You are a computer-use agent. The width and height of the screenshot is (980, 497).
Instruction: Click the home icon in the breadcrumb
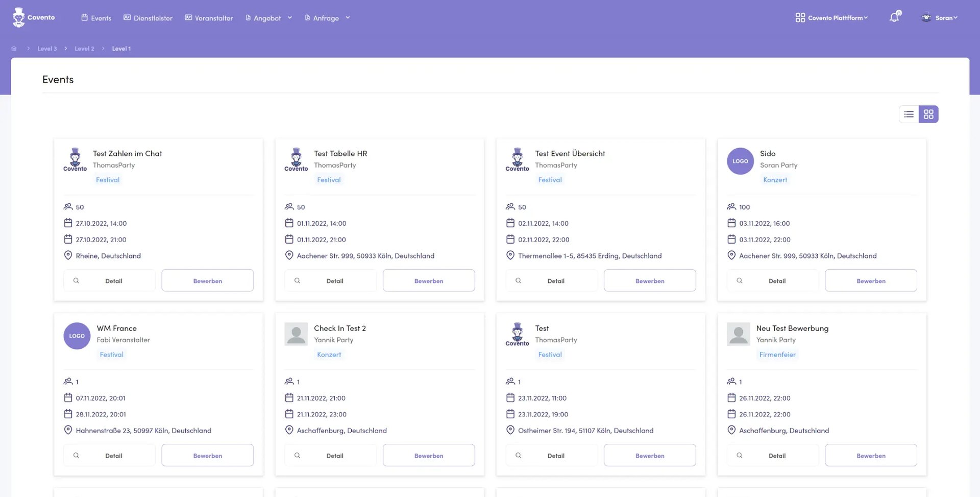(14, 49)
